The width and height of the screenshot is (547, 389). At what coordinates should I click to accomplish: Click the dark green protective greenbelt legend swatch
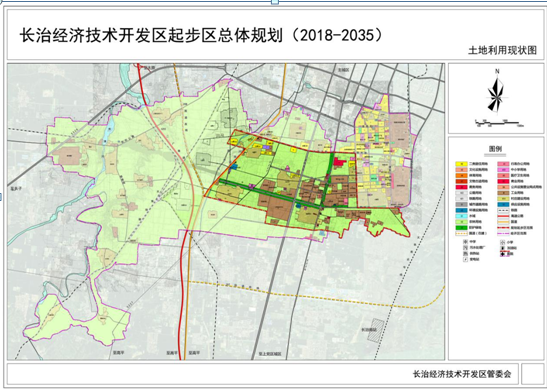(x=462, y=227)
